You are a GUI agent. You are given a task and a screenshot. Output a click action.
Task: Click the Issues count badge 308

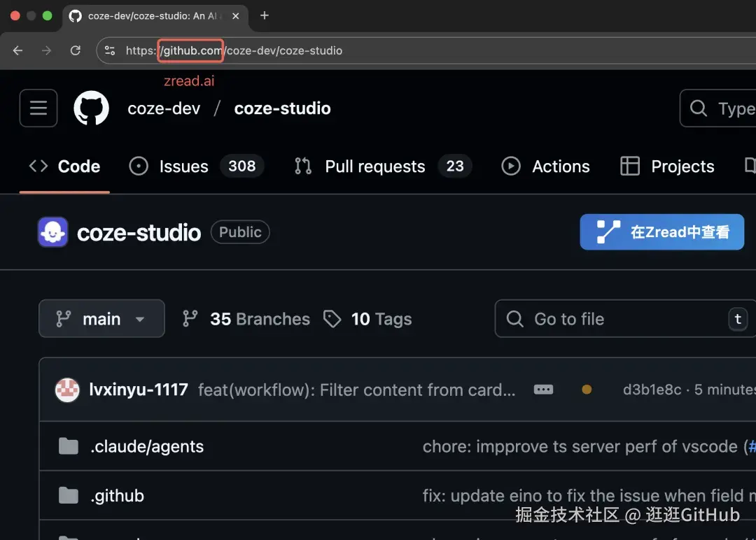click(x=242, y=166)
